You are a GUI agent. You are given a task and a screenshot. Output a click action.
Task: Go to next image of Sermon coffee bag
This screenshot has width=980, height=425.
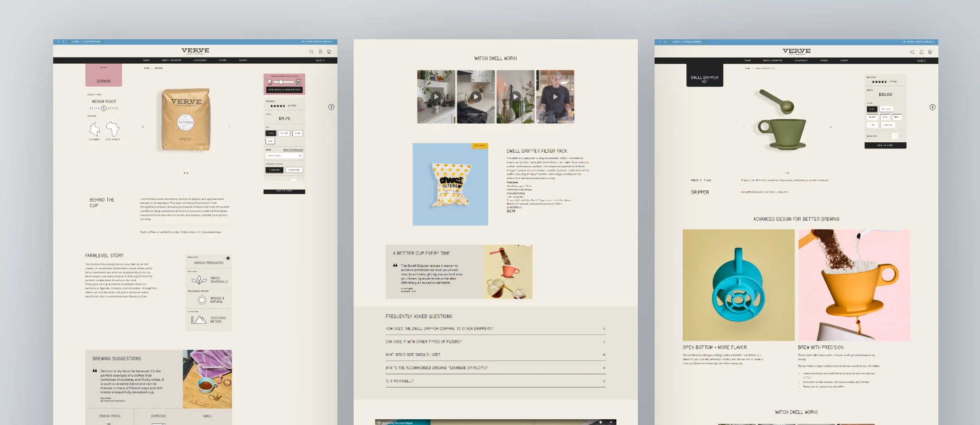tap(230, 127)
